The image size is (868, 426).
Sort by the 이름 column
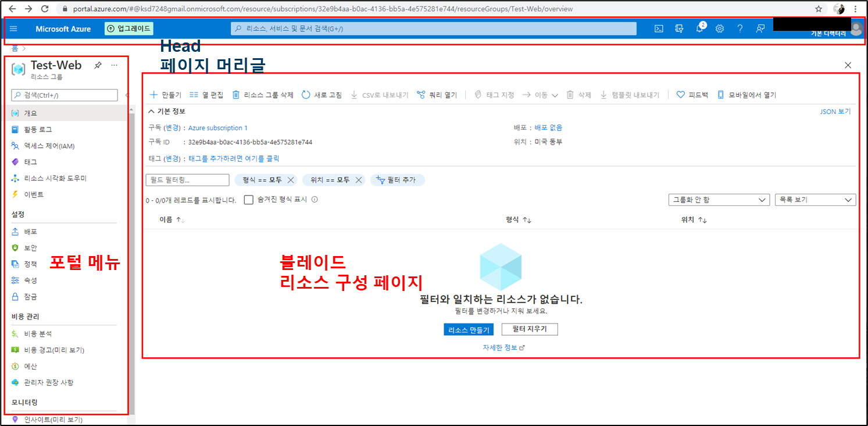point(172,219)
